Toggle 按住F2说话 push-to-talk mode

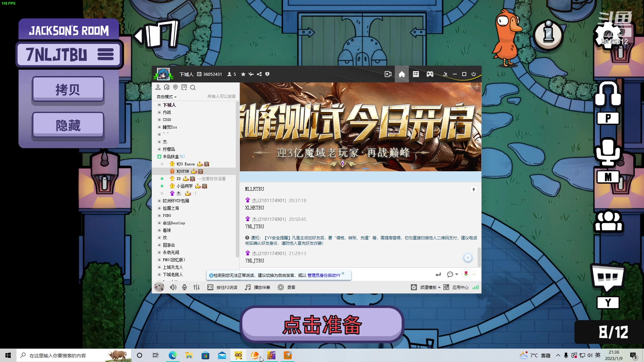pos(222,287)
